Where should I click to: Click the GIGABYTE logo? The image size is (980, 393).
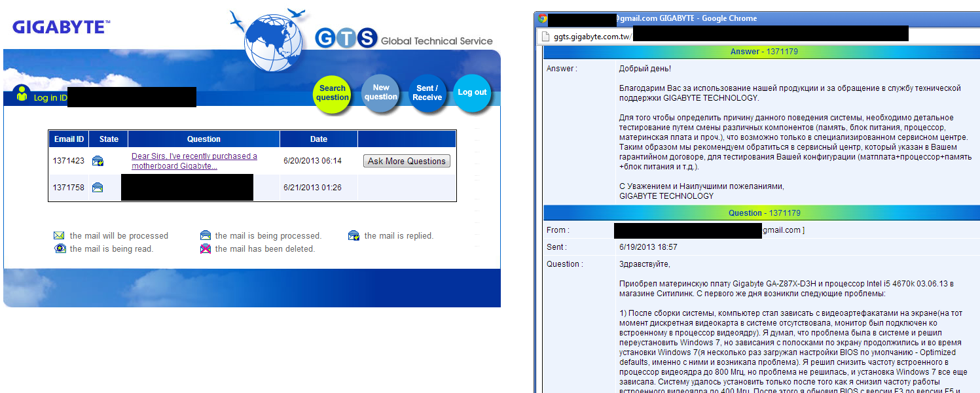click(x=61, y=27)
